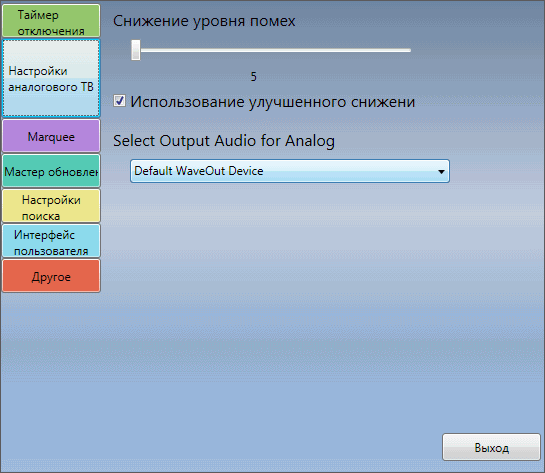The width and height of the screenshot is (545, 473).
Task: Click the noise reduction slider track
Action: pyautogui.click(x=271, y=50)
